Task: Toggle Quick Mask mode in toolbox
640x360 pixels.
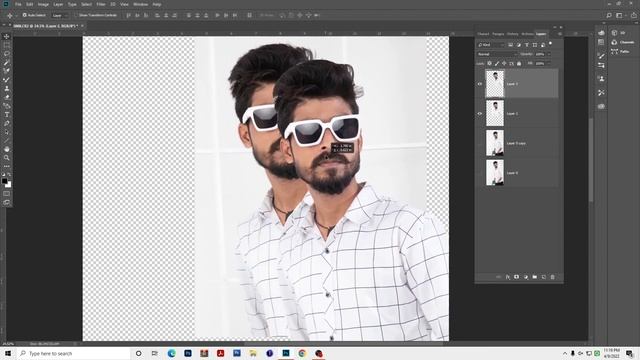Action: 7,194
